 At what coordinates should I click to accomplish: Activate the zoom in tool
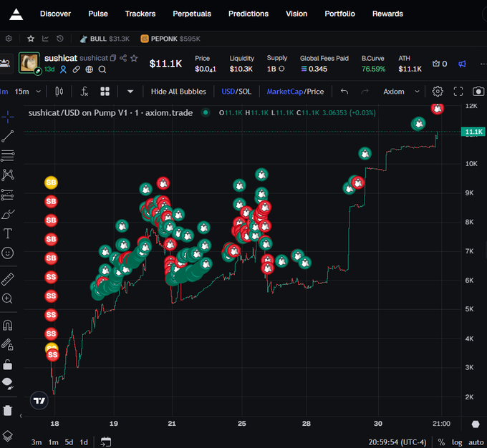pyautogui.click(x=7, y=298)
